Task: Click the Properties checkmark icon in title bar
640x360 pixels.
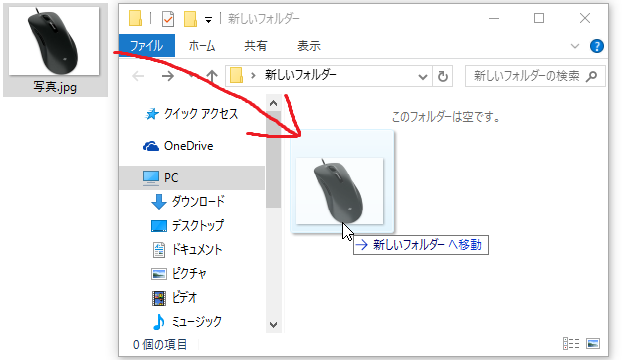Action: pos(168,19)
